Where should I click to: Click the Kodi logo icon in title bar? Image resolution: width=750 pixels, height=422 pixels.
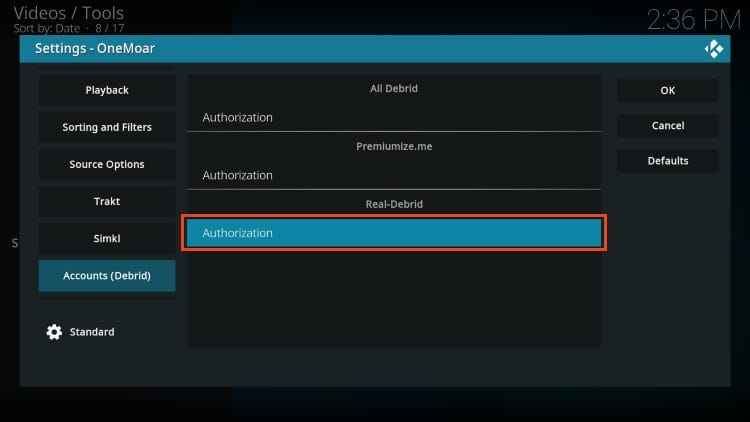click(713, 49)
